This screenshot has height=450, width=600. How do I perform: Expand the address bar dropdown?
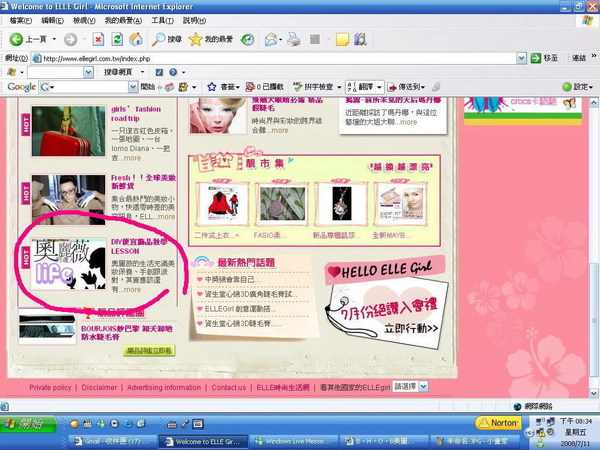pyautogui.click(x=521, y=58)
